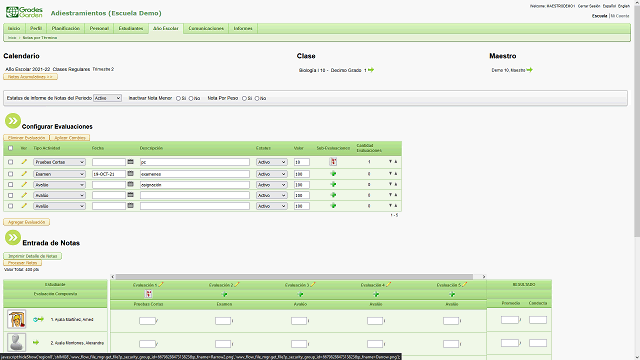Move the examenes evaluation up with the arrow
Viewport: 640px width, 360px height.
tap(396, 173)
